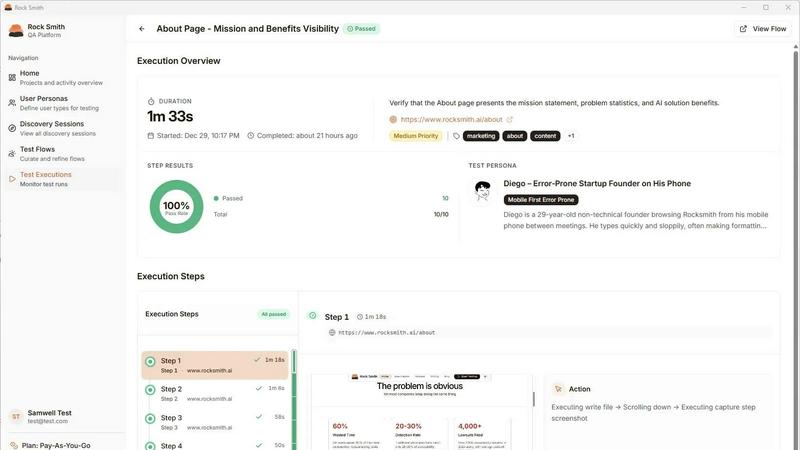Screen dimensions: 800x450
Task: Expand the +1 more tags badge
Action: coord(571,136)
